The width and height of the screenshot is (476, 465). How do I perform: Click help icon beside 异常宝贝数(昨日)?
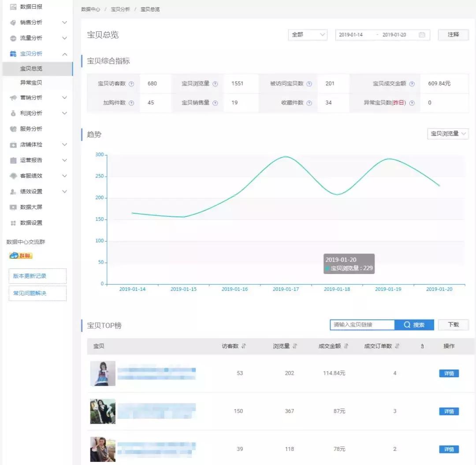pos(412,103)
